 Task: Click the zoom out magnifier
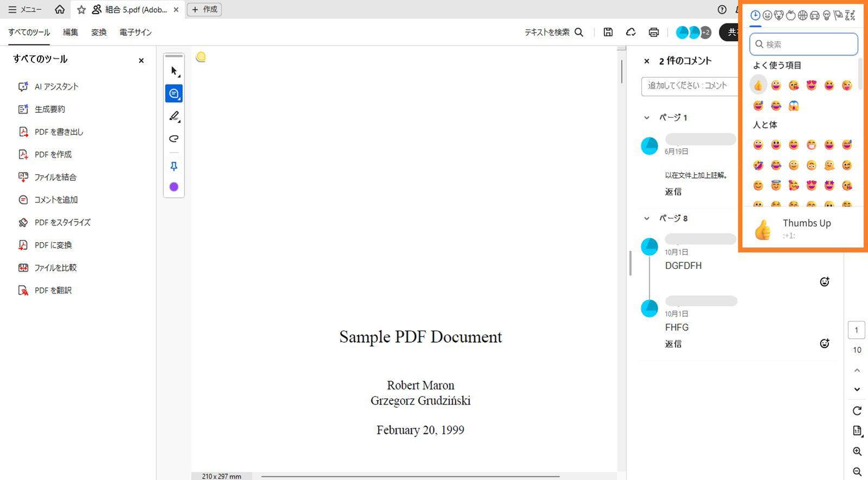click(x=857, y=472)
